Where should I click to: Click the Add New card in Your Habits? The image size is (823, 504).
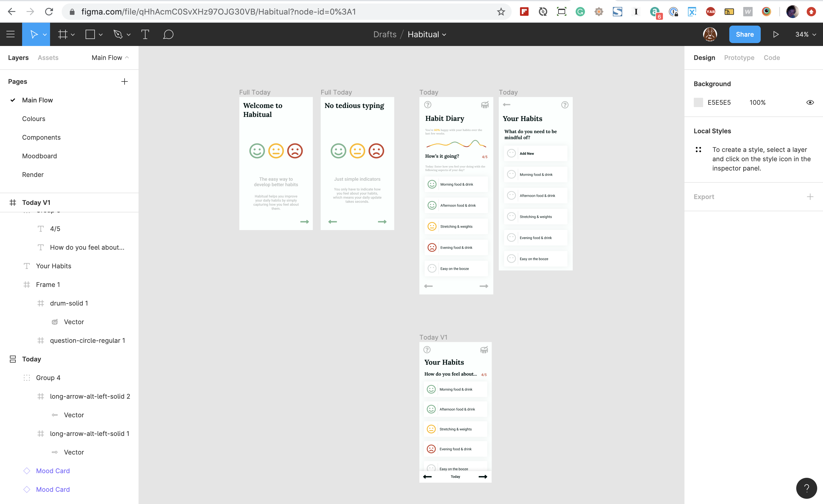pos(535,154)
